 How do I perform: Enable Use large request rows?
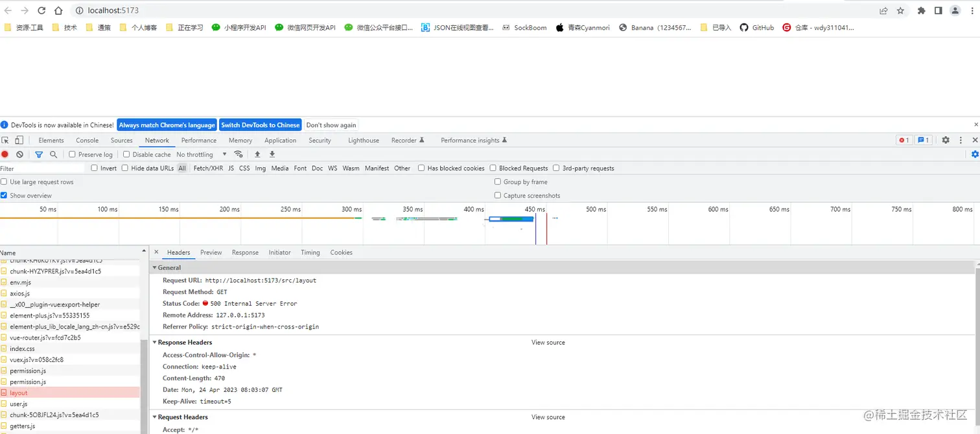tap(4, 182)
